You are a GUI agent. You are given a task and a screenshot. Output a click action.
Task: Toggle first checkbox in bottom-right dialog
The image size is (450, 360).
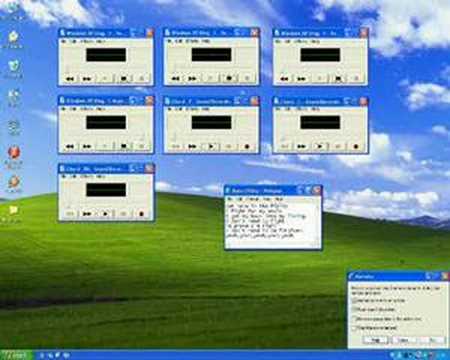tap(356, 300)
